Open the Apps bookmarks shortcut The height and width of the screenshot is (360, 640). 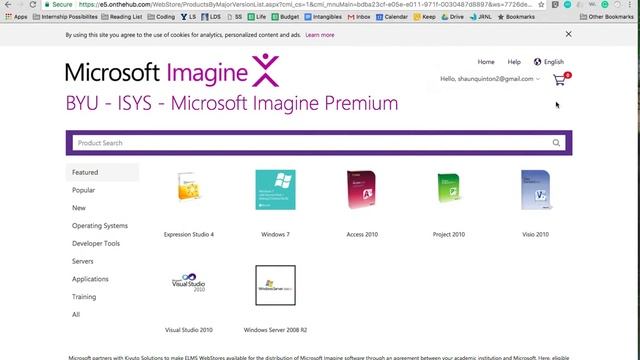[x=16, y=17]
